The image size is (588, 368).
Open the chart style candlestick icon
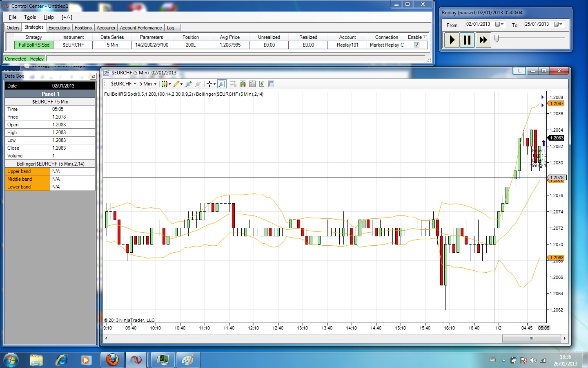pos(164,84)
